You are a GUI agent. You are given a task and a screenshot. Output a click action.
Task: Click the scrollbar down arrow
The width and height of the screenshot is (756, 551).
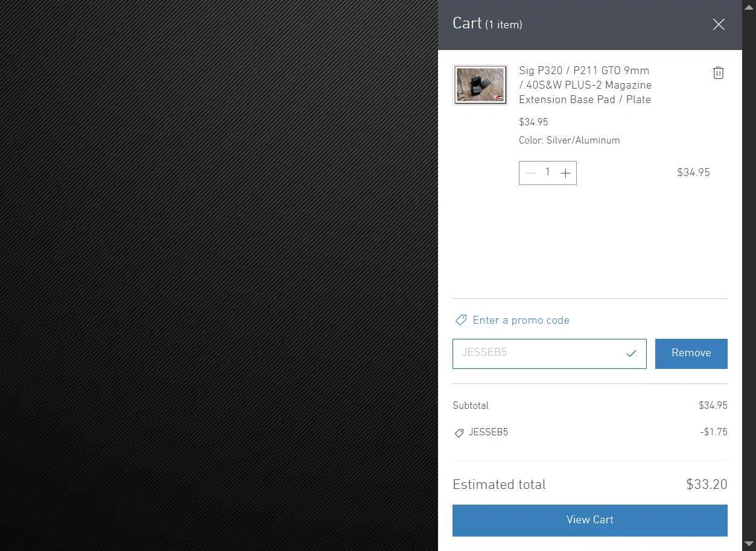[749, 544]
